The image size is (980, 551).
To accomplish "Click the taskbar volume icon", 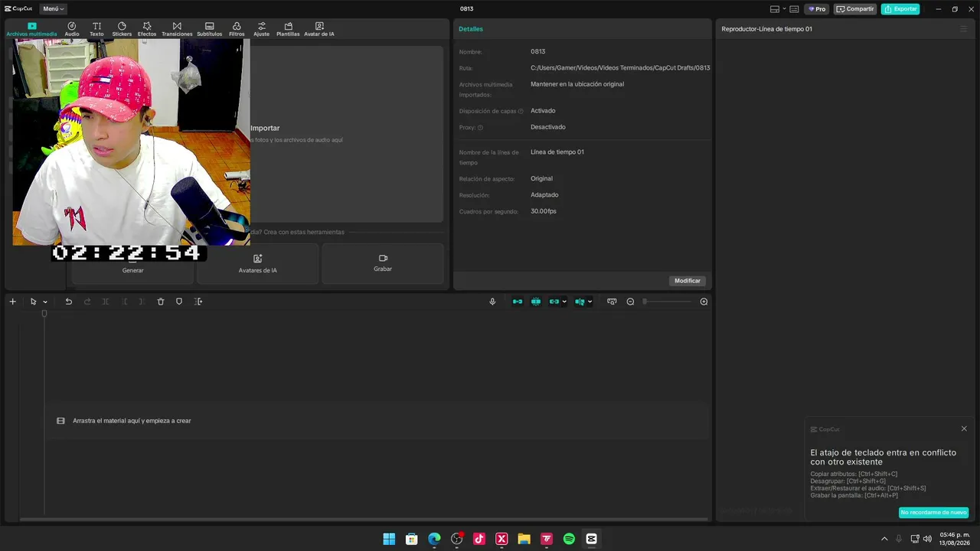I will pos(927,539).
